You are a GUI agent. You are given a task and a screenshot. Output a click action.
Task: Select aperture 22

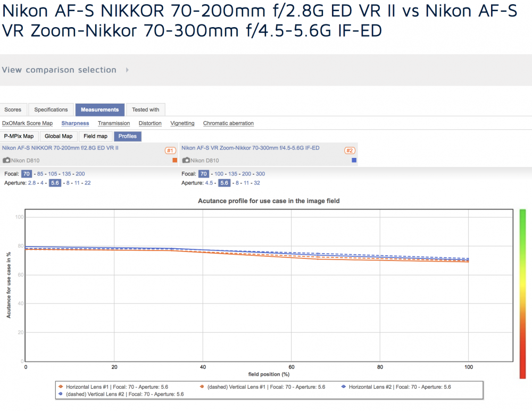pos(88,183)
